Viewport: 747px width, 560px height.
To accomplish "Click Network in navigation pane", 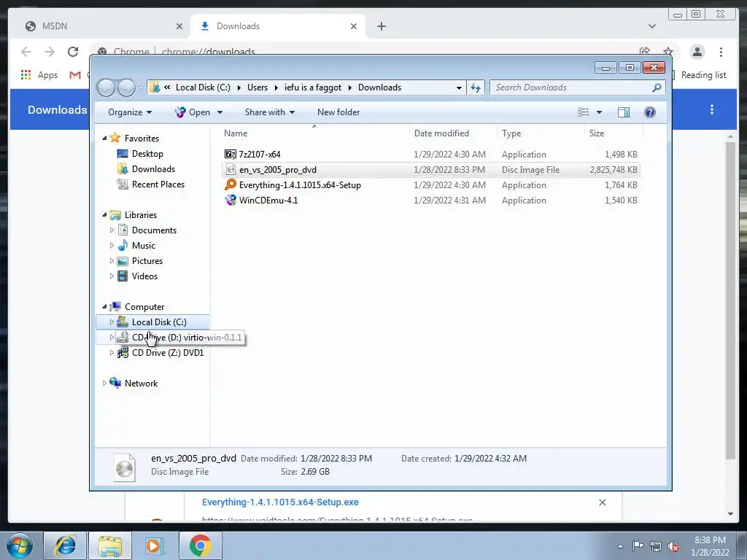I will click(x=141, y=384).
